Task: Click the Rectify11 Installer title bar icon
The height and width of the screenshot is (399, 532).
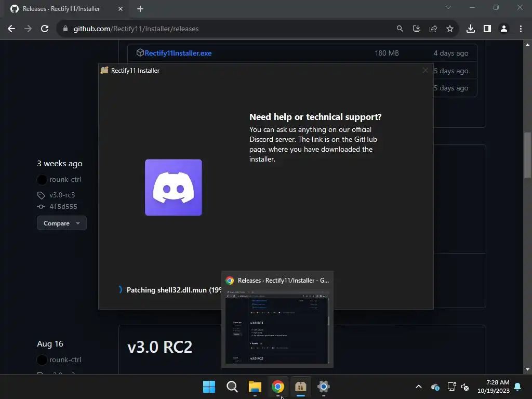Action: click(104, 70)
